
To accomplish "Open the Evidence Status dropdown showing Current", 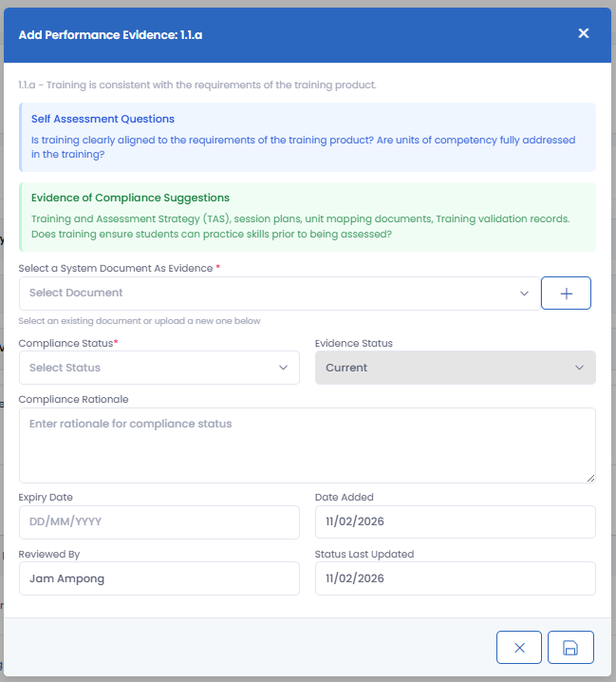I will (455, 368).
